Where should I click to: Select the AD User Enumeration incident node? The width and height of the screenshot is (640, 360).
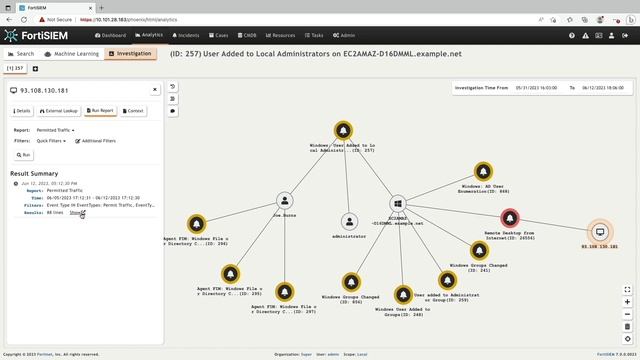(x=483, y=172)
